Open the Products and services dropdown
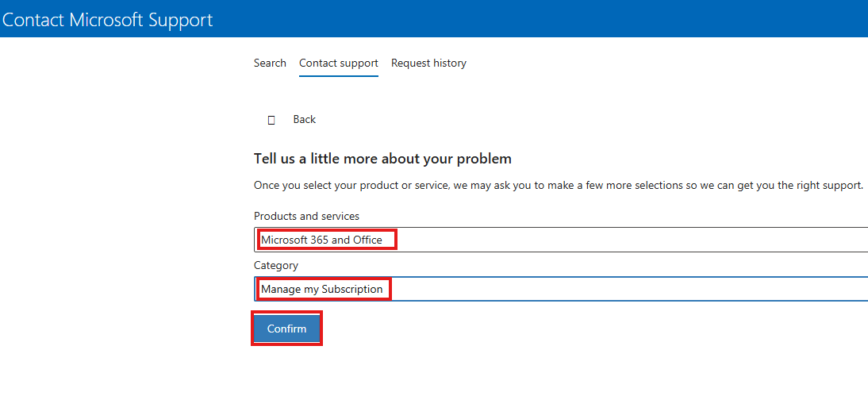This screenshot has height=396, width=868. (x=561, y=240)
